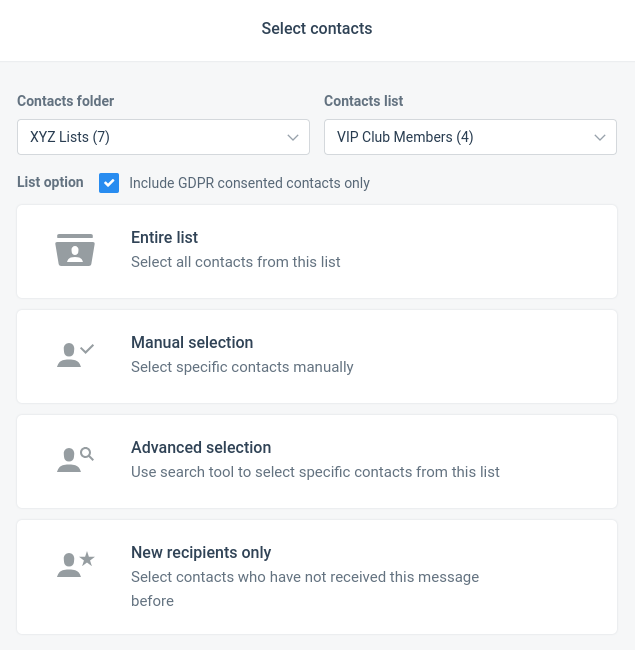Click the chevron in XYZ Lists dropdown

(x=293, y=138)
